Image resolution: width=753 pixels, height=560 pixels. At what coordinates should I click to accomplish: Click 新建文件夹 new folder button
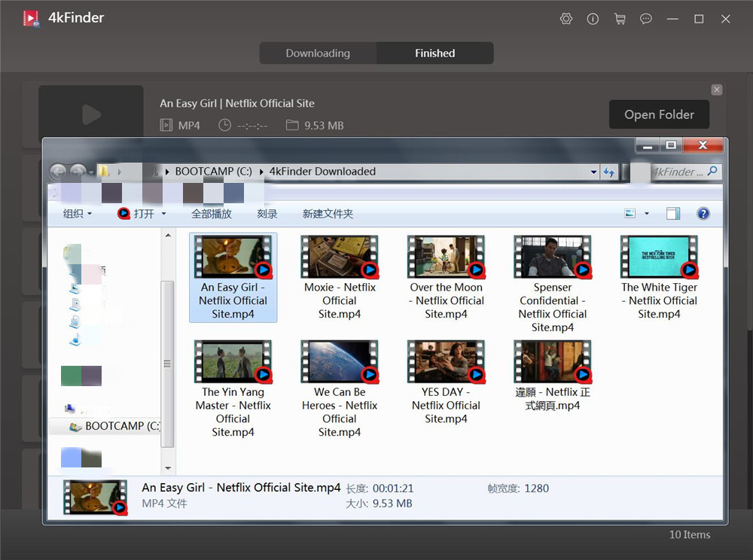[328, 214]
